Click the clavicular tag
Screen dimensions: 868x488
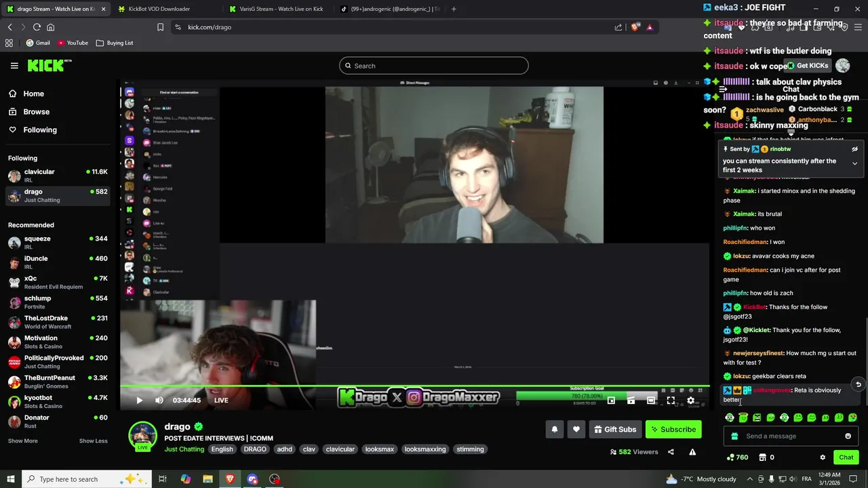340,449
